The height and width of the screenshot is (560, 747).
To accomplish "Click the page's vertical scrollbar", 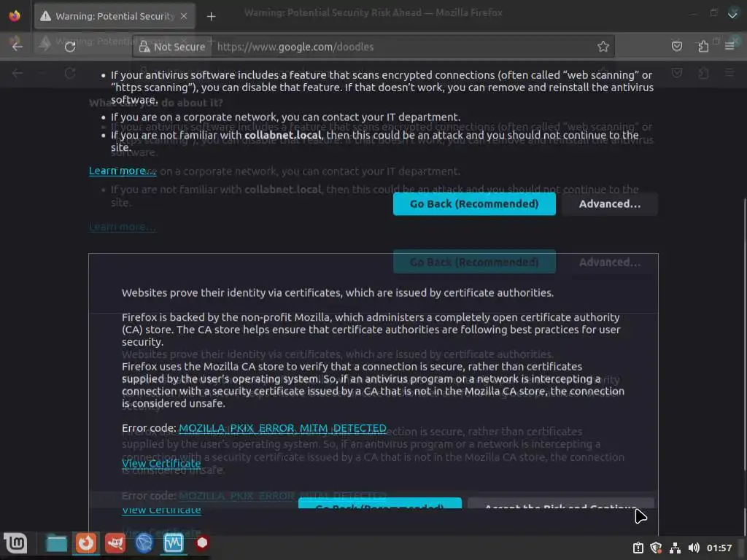I will point(744,333).
